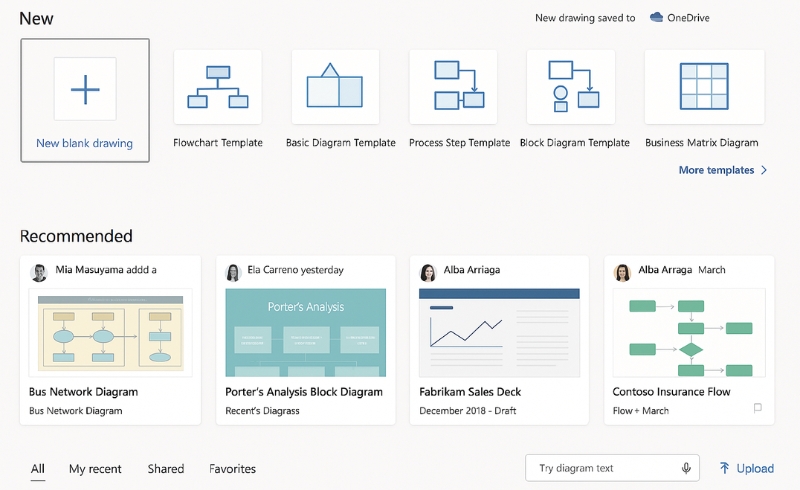Click the Porter's Analysis Block Diagram title

[x=304, y=392]
